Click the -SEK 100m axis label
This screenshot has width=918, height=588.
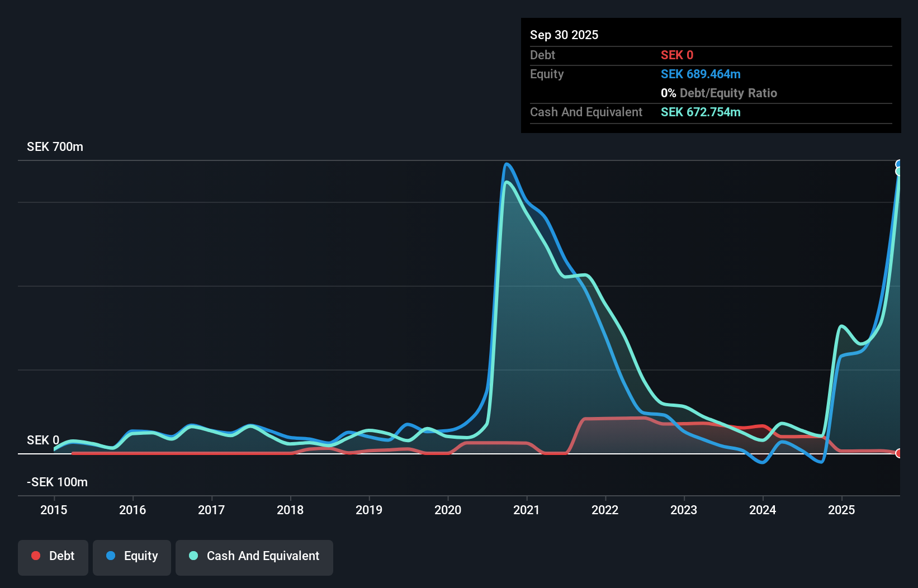click(57, 482)
